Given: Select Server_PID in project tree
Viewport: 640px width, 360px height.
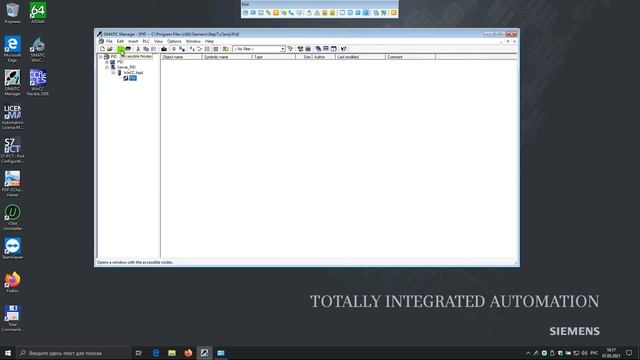Looking at the screenshot, I should [126, 67].
